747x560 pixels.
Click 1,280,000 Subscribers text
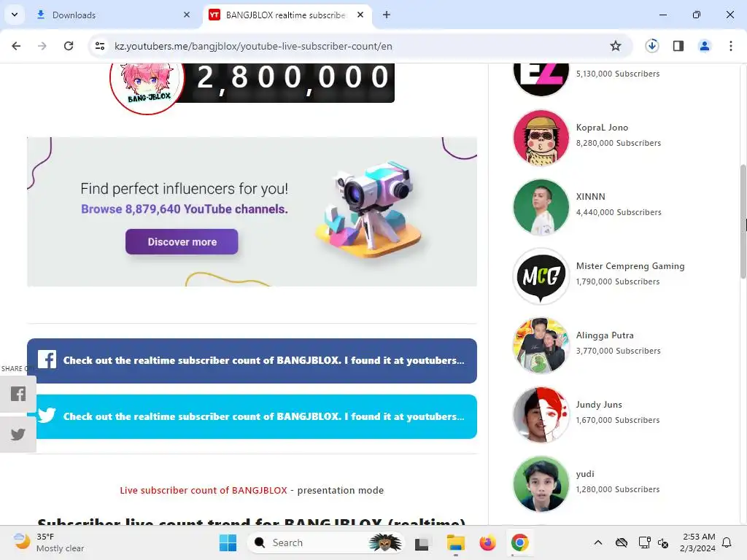618,489
